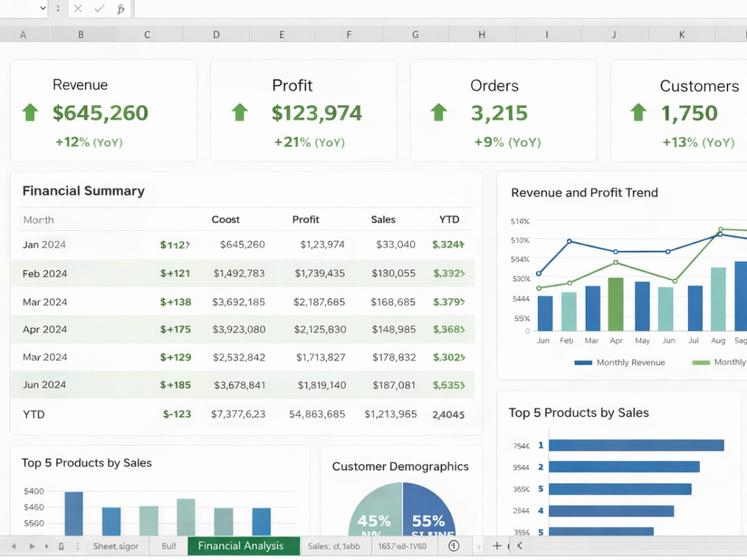This screenshot has height=560, width=747.
Task: Click the formula bar options dots
Action: [58, 8]
